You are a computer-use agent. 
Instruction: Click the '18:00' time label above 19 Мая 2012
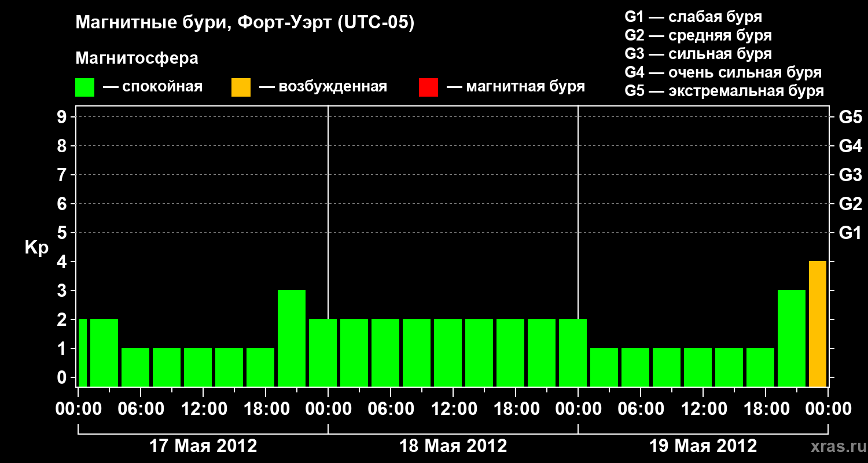coord(766,409)
